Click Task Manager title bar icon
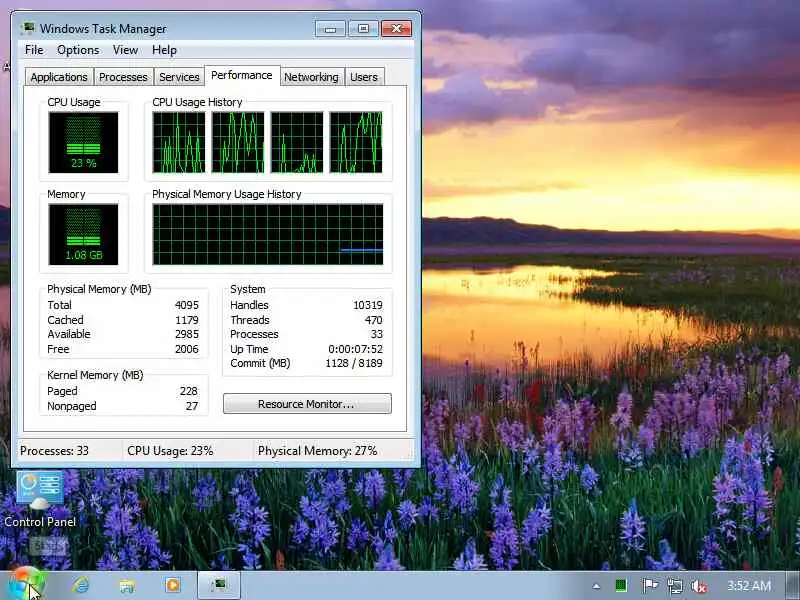This screenshot has width=800, height=600. pyautogui.click(x=29, y=28)
